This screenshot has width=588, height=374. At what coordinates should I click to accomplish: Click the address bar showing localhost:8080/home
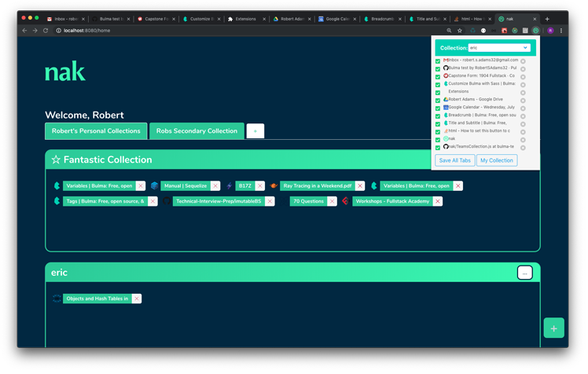(248, 31)
